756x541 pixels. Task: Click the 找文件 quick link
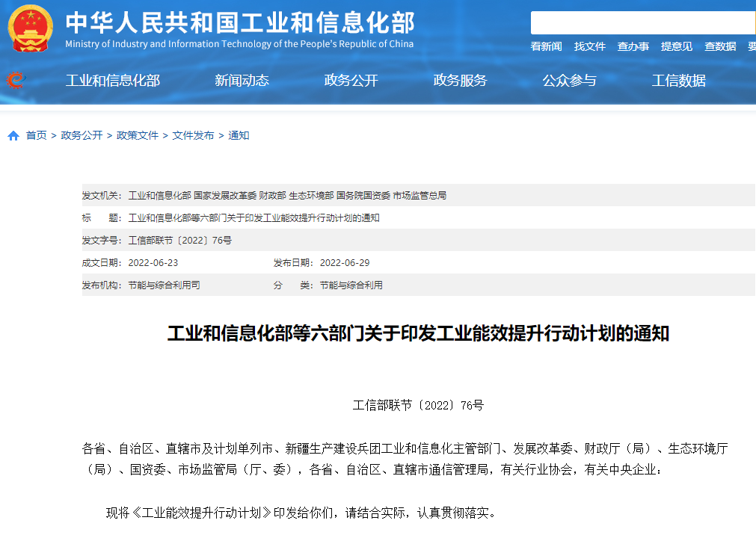589,46
